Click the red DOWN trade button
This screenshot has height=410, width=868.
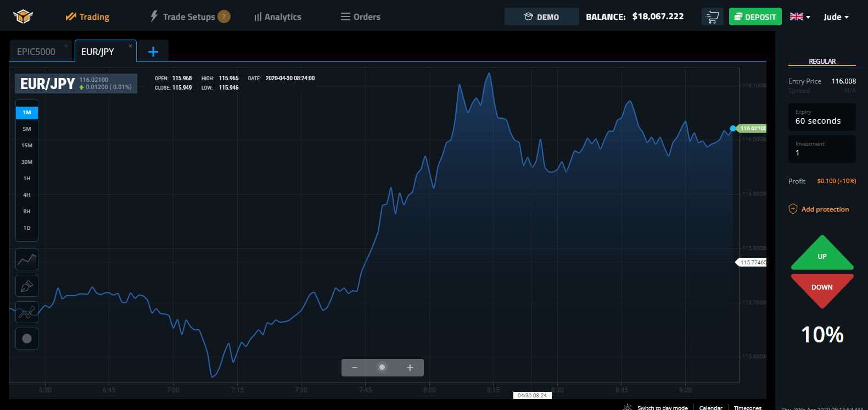pyautogui.click(x=822, y=290)
